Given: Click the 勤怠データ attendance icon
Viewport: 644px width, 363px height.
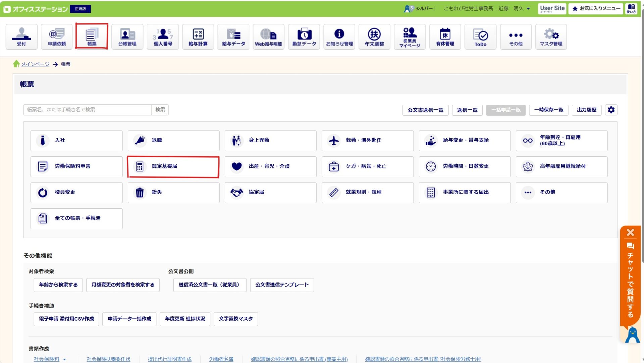Looking at the screenshot, I should [x=304, y=37].
